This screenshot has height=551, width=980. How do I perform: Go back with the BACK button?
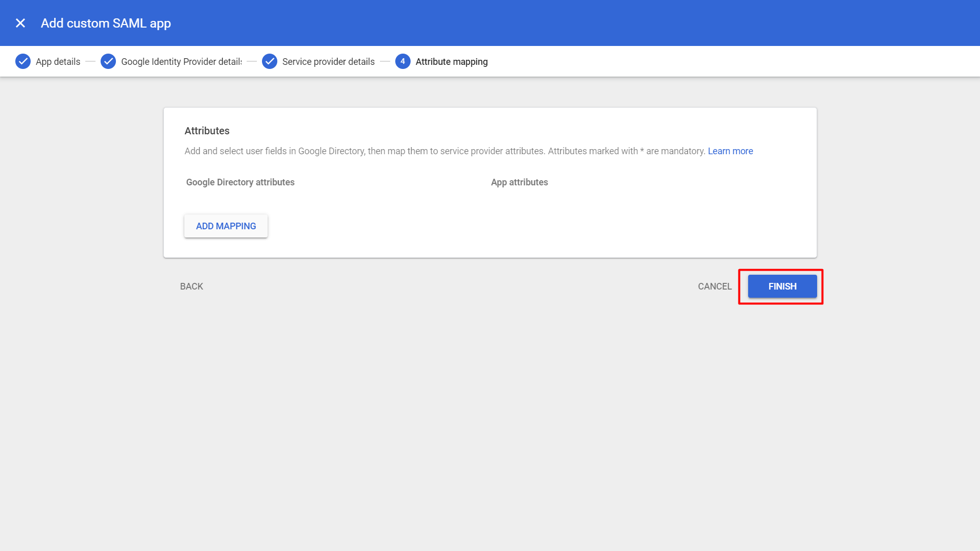[x=192, y=286]
